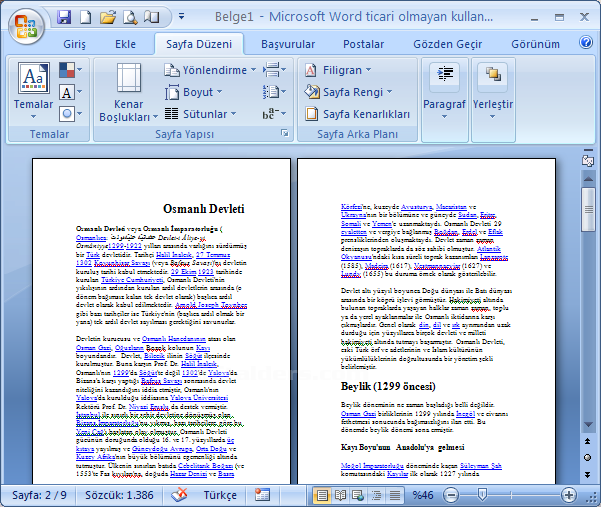Open Word Help question mark icon

(x=585, y=42)
